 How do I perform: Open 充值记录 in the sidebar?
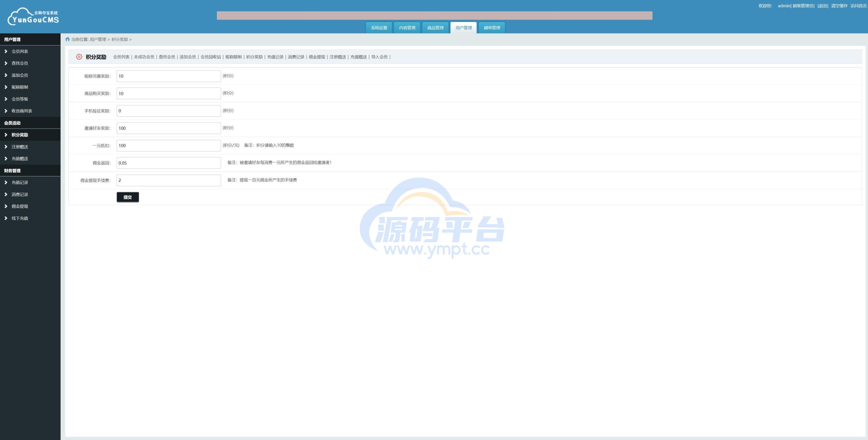pyautogui.click(x=20, y=182)
